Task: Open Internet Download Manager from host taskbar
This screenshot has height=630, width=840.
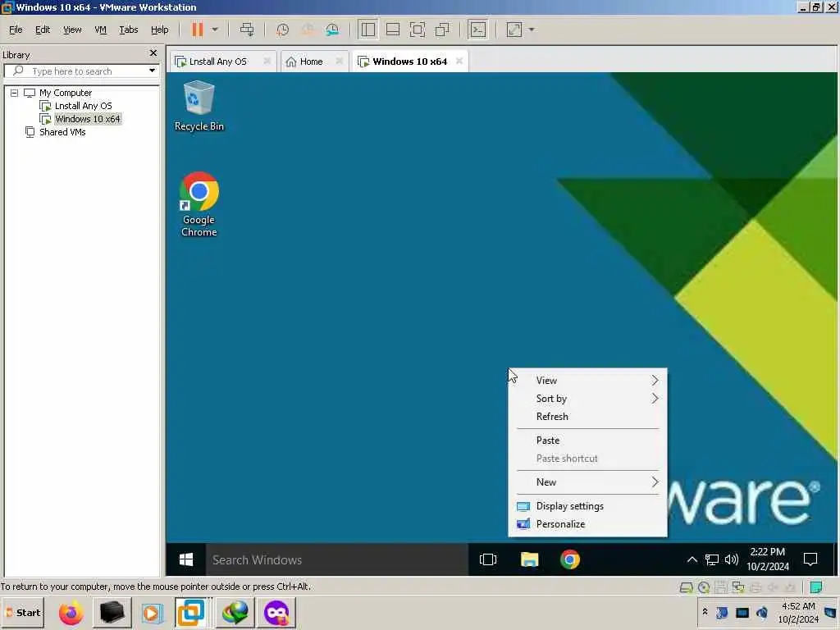Action: 235,613
